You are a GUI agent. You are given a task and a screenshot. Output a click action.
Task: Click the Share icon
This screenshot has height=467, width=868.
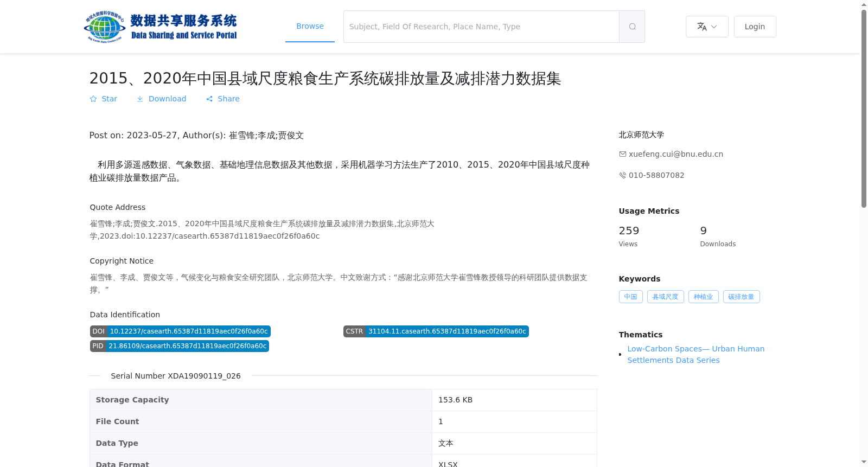[209, 99]
